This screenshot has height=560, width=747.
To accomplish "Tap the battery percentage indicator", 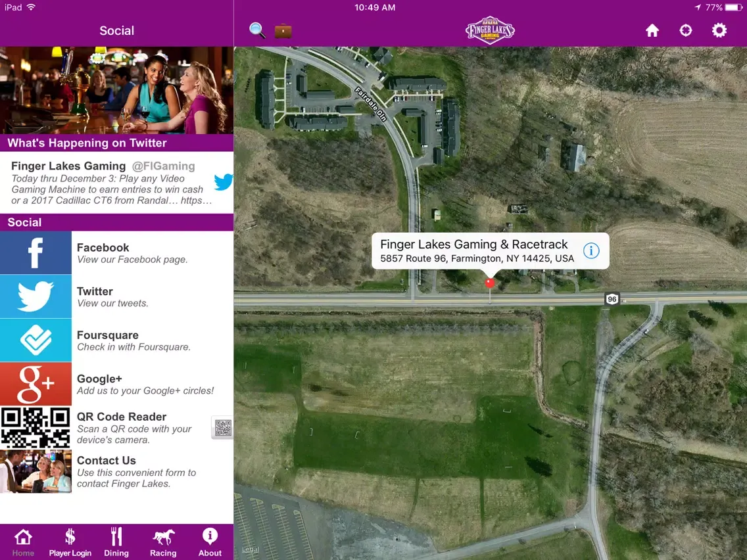I will point(713,8).
